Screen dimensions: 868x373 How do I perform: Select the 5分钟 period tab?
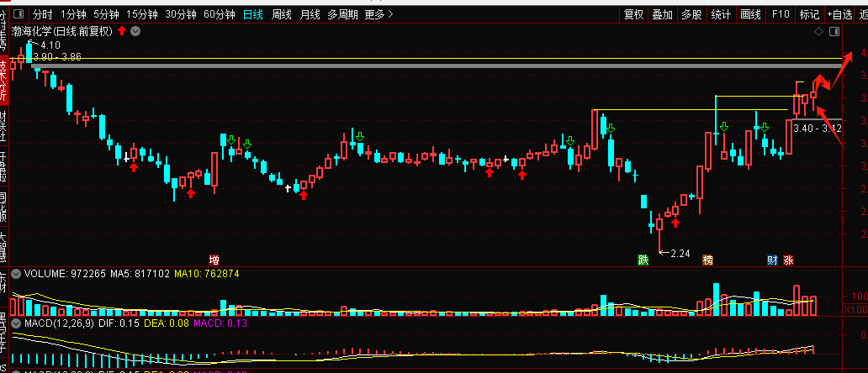[106, 14]
